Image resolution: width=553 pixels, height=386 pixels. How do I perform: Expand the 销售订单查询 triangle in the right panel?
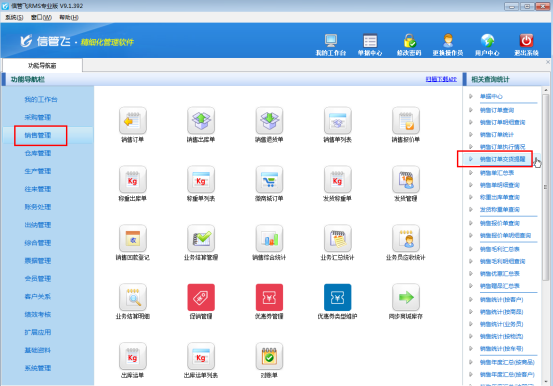click(x=471, y=110)
